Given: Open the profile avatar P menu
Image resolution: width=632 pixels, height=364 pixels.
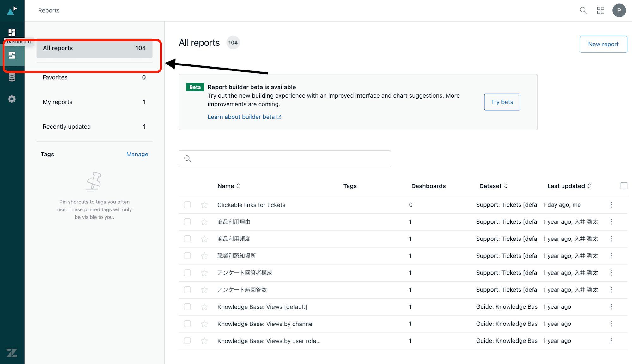Looking at the screenshot, I should 619,10.
